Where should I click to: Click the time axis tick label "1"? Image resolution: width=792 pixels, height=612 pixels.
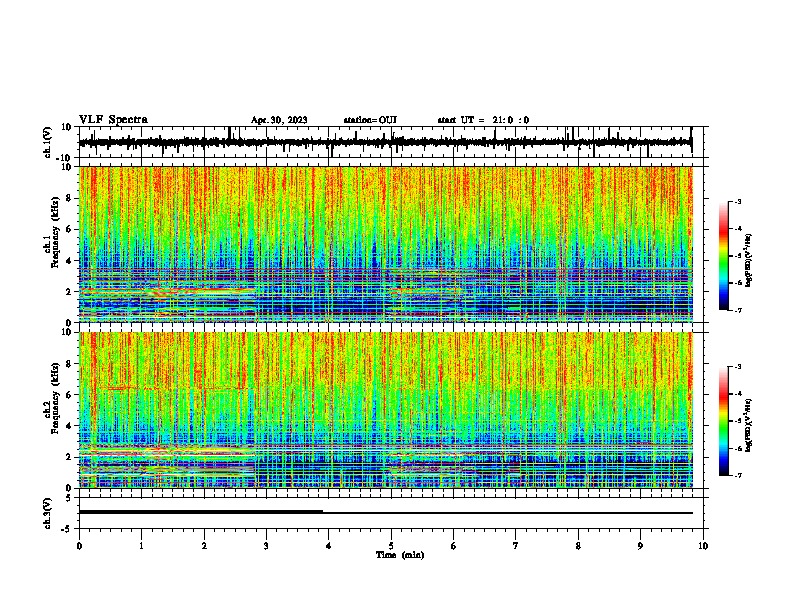click(141, 546)
